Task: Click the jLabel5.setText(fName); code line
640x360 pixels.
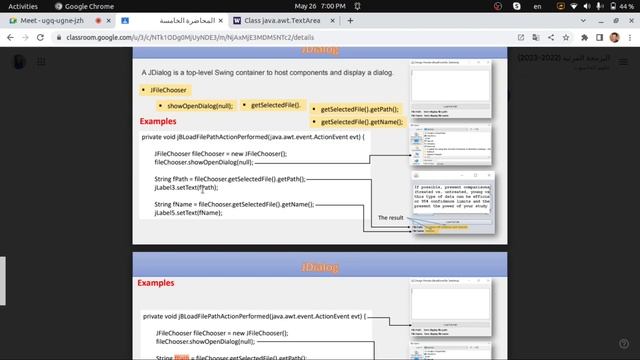Action: click(x=189, y=213)
